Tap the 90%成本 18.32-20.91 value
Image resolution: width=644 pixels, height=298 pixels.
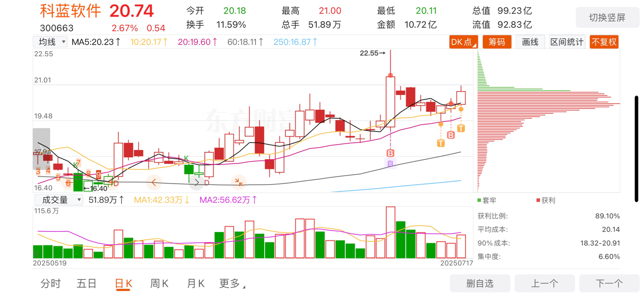pos(600,243)
